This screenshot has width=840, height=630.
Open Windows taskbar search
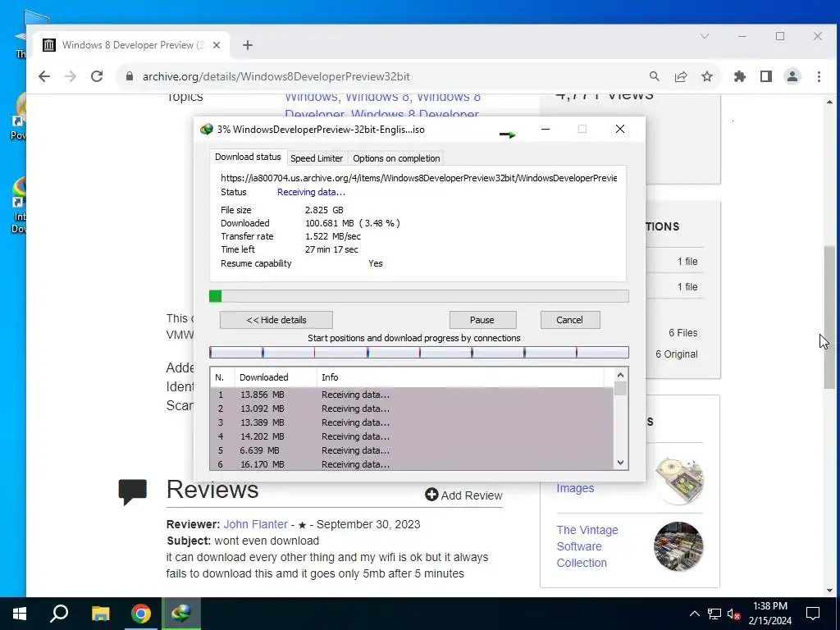59,614
